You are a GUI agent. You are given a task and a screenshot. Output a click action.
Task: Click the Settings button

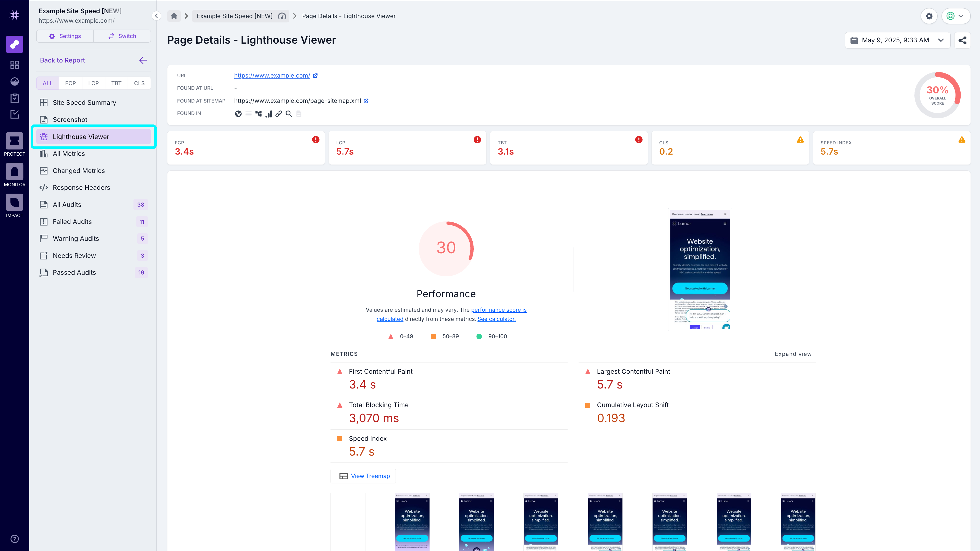tap(65, 36)
